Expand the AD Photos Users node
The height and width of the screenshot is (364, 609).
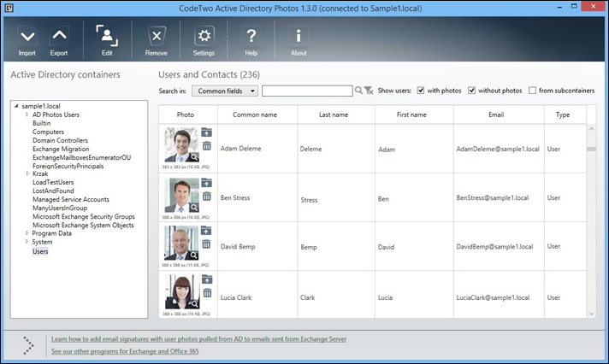(x=27, y=114)
